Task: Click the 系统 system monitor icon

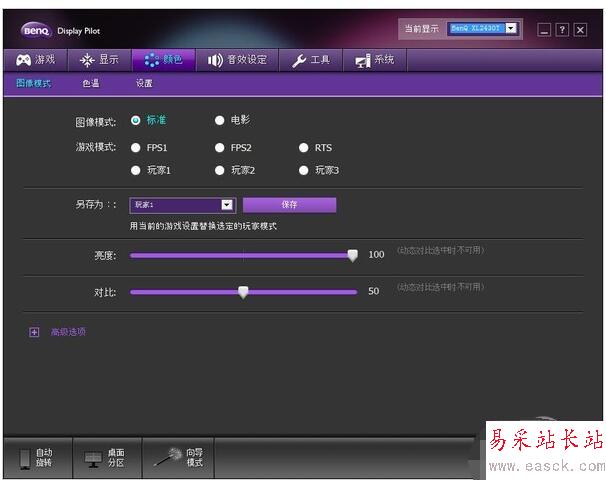Action: click(x=362, y=61)
